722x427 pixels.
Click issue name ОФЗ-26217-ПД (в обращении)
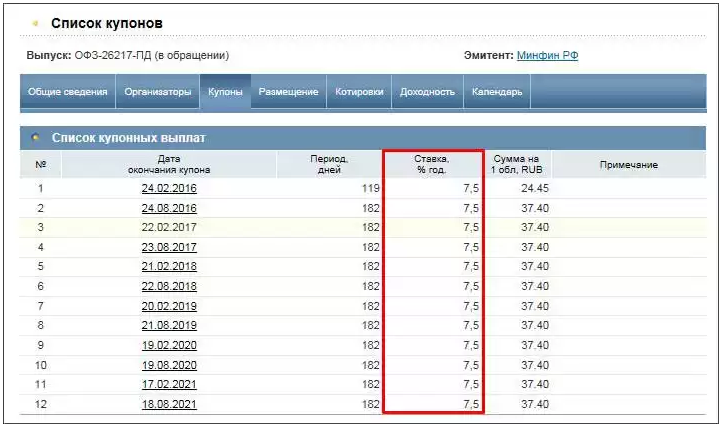tap(151, 55)
